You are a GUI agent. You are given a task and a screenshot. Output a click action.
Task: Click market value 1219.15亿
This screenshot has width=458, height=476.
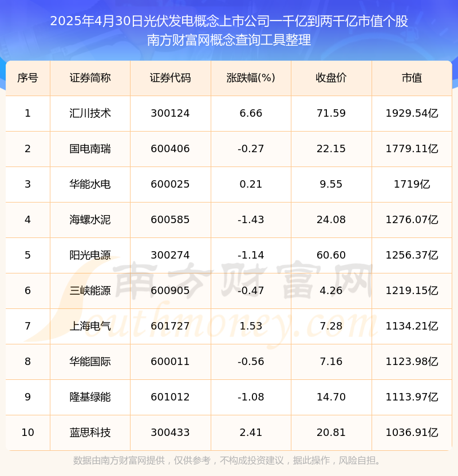point(412,291)
